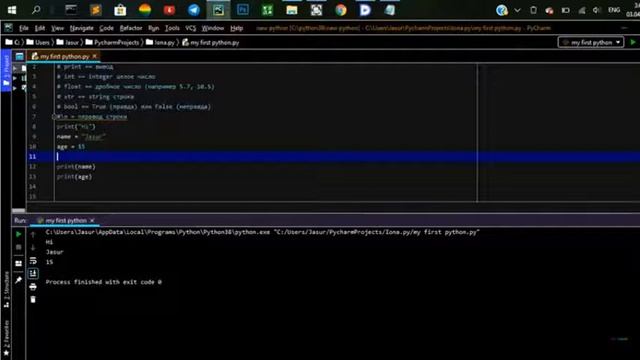Toggle the Structure tool window sidebar button

pyautogui.click(x=6, y=290)
